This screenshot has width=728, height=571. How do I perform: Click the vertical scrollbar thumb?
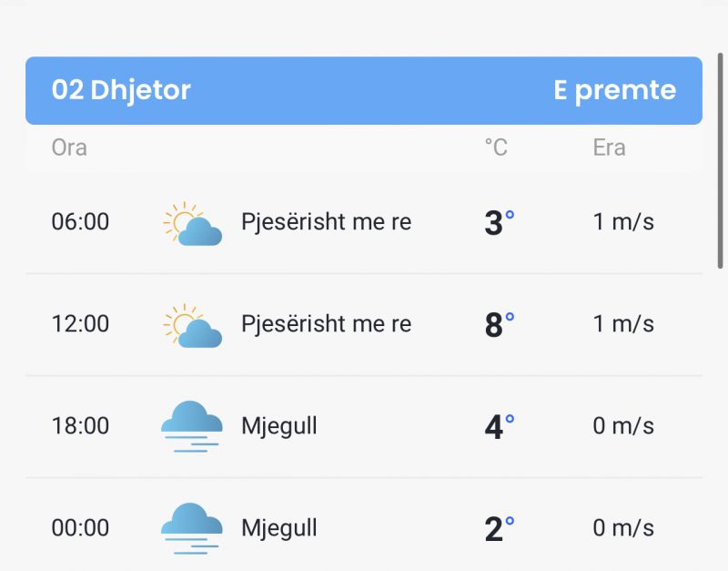pyautogui.click(x=720, y=161)
